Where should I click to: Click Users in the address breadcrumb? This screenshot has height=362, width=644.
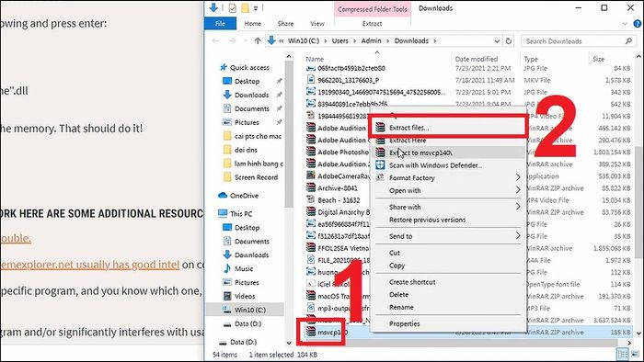(x=339, y=40)
